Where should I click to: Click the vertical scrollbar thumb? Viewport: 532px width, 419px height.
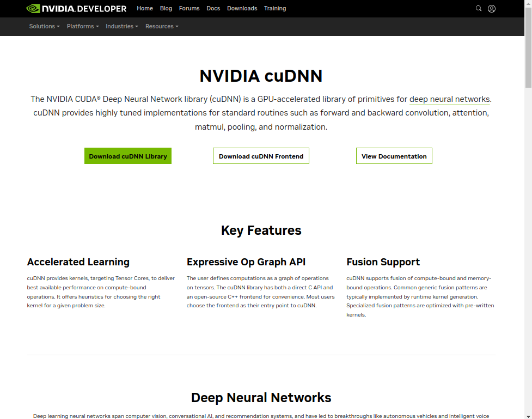click(528, 47)
